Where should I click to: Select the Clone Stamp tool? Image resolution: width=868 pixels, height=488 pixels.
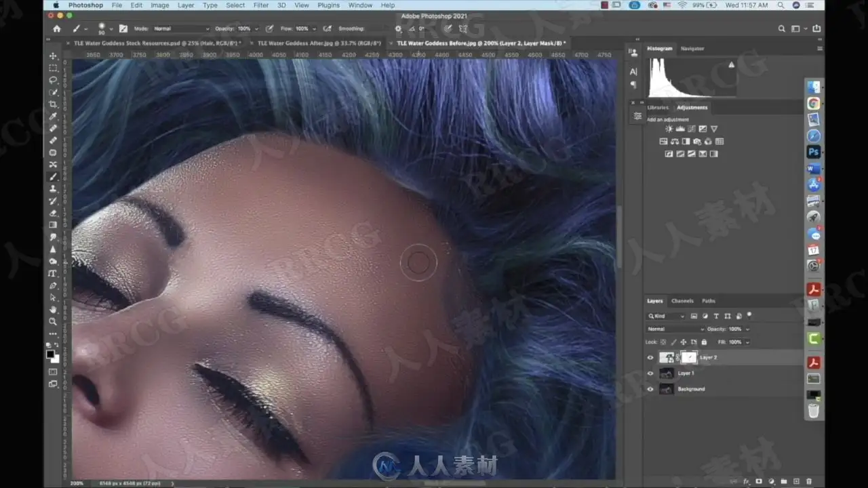(53, 188)
